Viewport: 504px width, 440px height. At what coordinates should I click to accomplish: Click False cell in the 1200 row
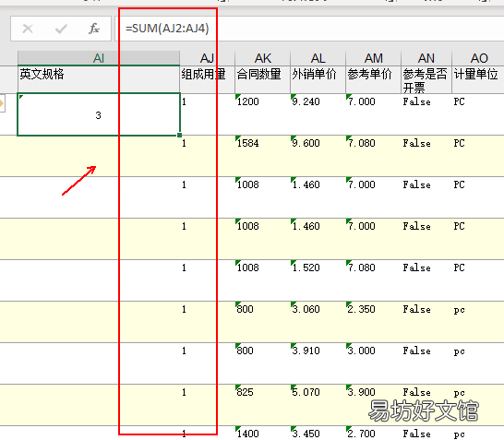click(x=426, y=114)
